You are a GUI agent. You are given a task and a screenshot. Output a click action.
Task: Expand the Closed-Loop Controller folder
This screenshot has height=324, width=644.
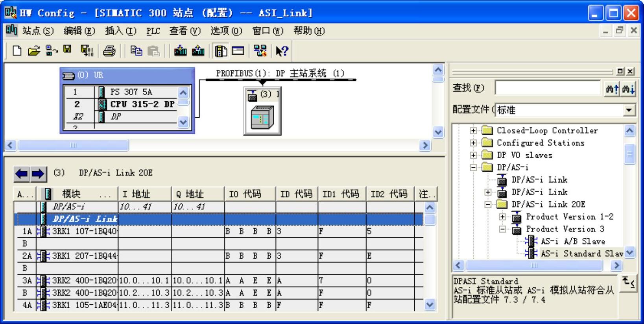pyautogui.click(x=473, y=131)
